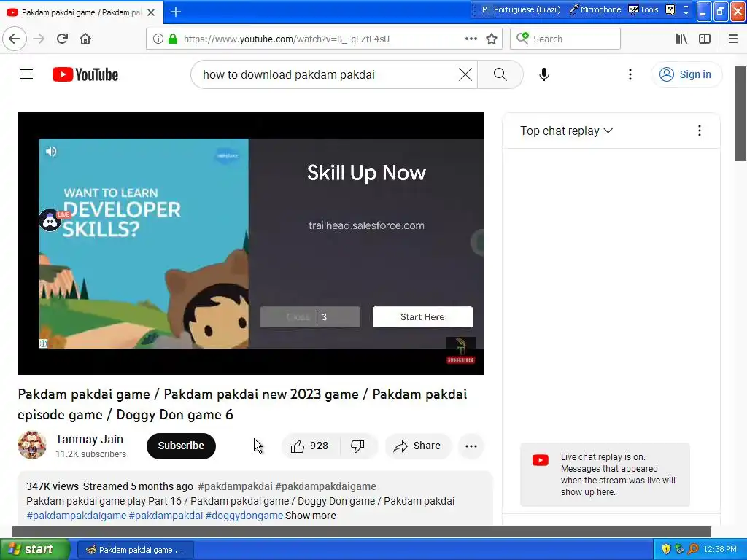Like the video with 928 likes
The image size is (747, 560).
click(310, 446)
